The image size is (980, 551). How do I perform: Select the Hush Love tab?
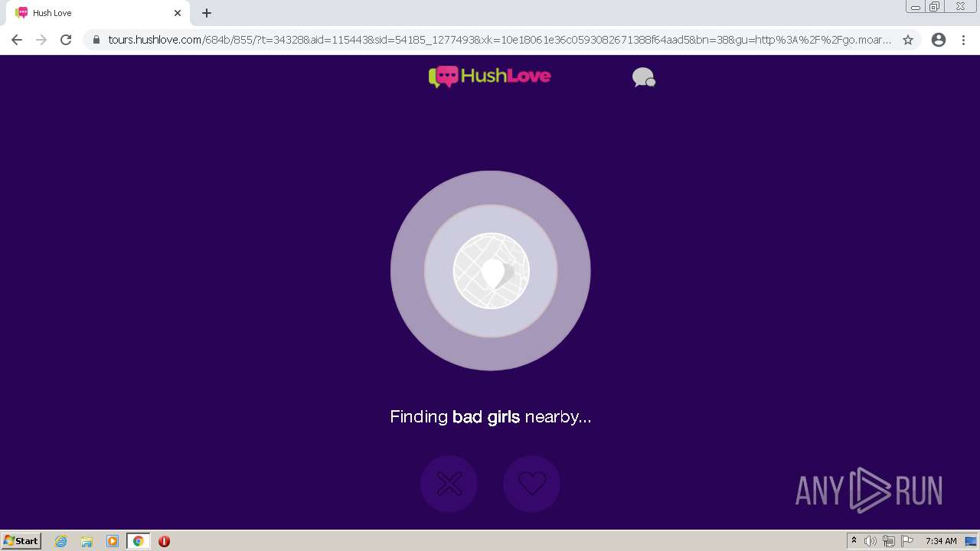(x=97, y=13)
